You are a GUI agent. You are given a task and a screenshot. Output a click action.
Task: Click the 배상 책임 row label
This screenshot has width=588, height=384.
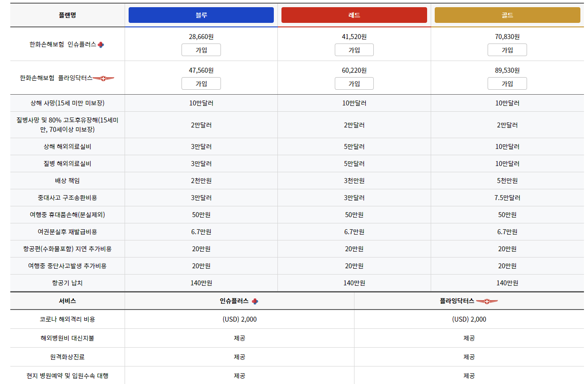(67, 180)
